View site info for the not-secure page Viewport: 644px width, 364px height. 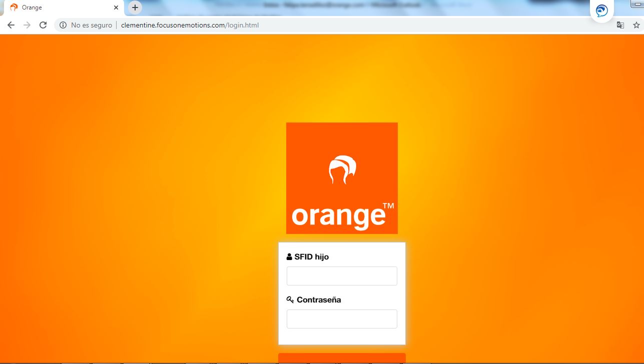[x=63, y=25]
